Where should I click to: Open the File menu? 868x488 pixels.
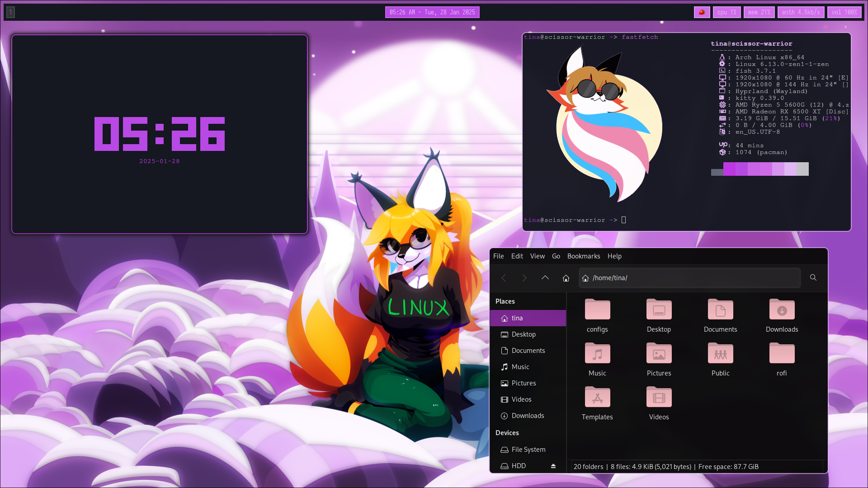tap(498, 256)
